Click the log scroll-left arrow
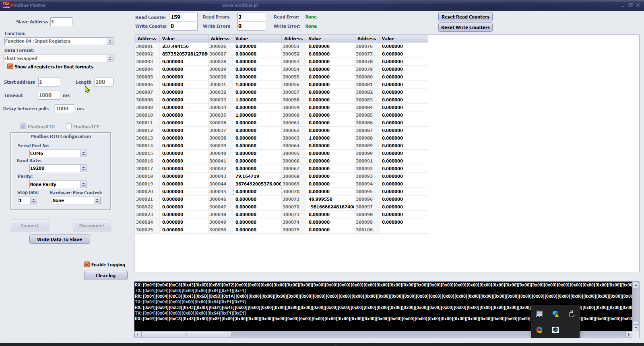Screen dimensions: 644x346 tap(138, 334)
